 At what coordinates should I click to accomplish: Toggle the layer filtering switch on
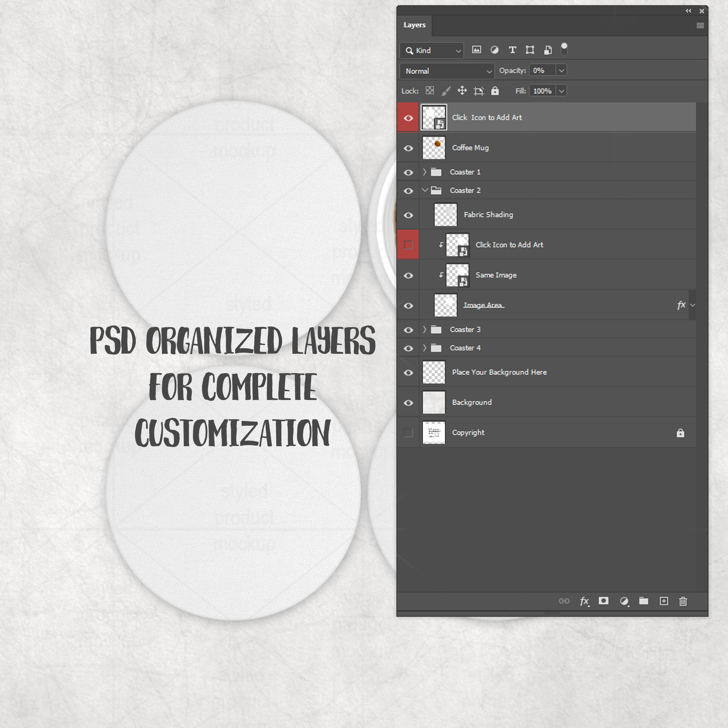[564, 49]
